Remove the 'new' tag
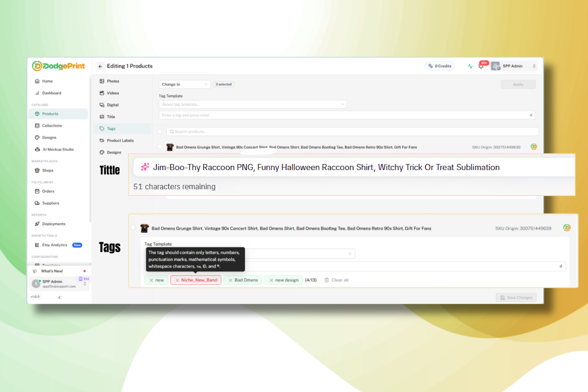 click(x=151, y=280)
